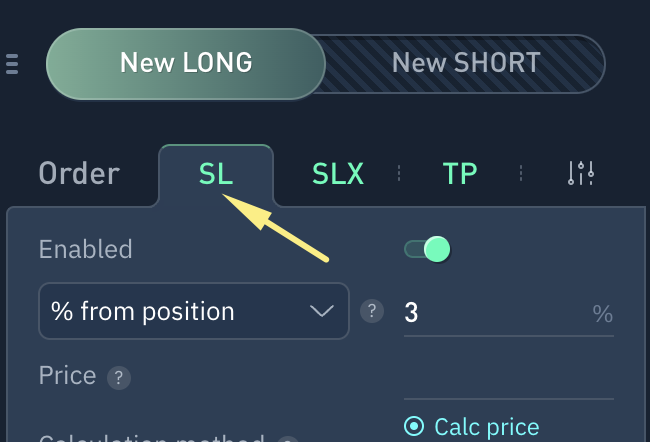Click the dotted divider right of TP tab
The width and height of the screenshot is (650, 442).
click(x=520, y=173)
